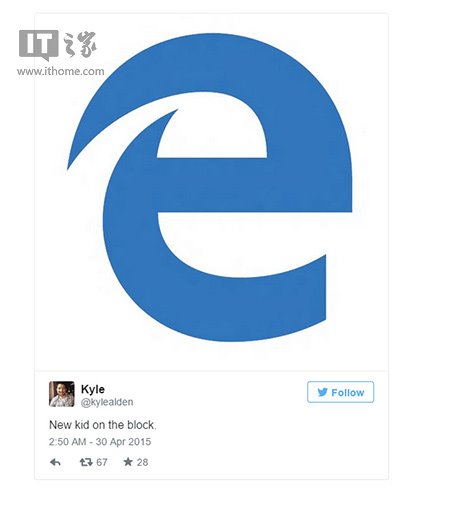Retweet using the retweet arrows icon
This screenshot has width=450, height=524.
[x=86, y=462]
